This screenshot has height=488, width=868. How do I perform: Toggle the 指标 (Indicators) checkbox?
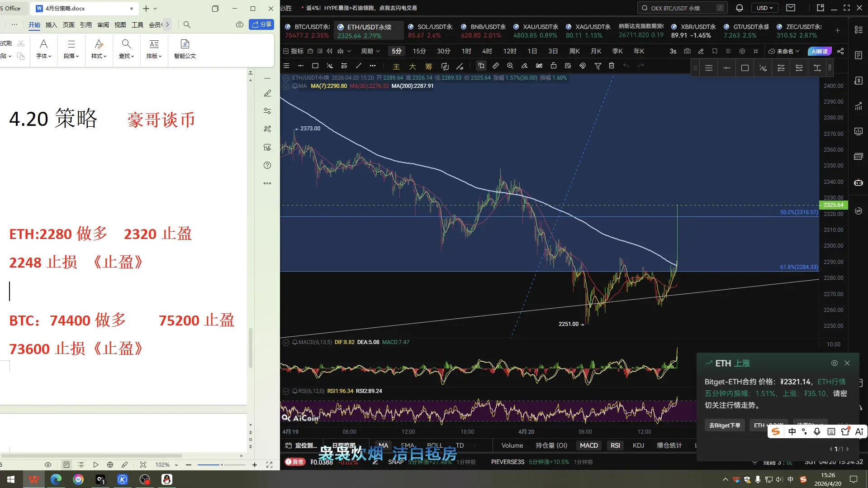click(x=293, y=51)
